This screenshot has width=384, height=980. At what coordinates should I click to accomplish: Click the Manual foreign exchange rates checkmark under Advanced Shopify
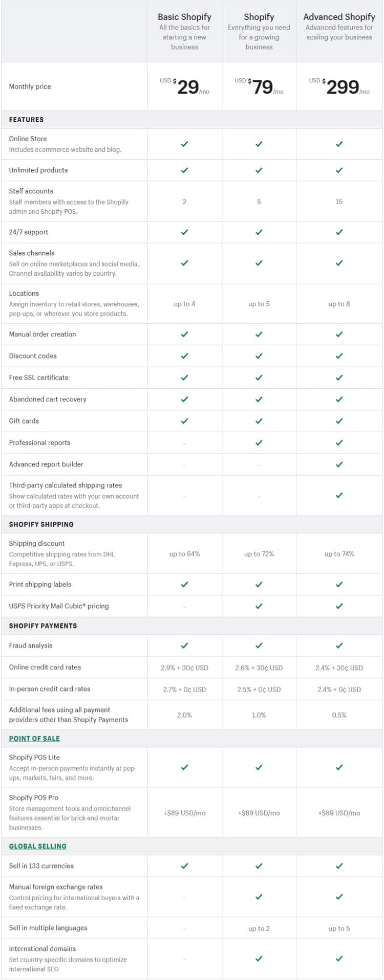pos(339,897)
